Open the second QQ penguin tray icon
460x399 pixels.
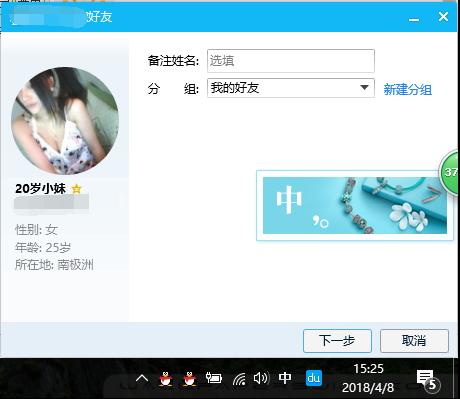[x=190, y=378]
